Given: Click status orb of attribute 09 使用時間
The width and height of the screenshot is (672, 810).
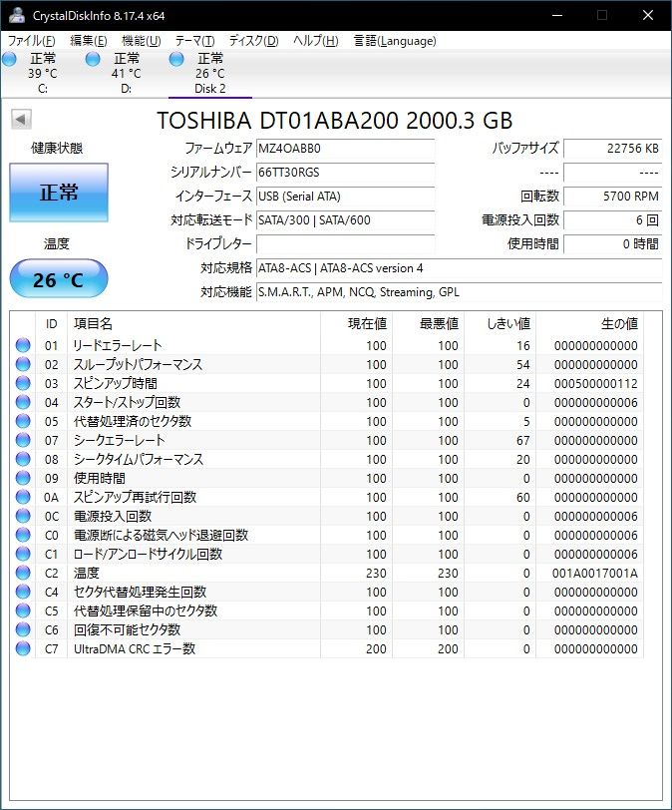Looking at the screenshot, I should coord(23,478).
